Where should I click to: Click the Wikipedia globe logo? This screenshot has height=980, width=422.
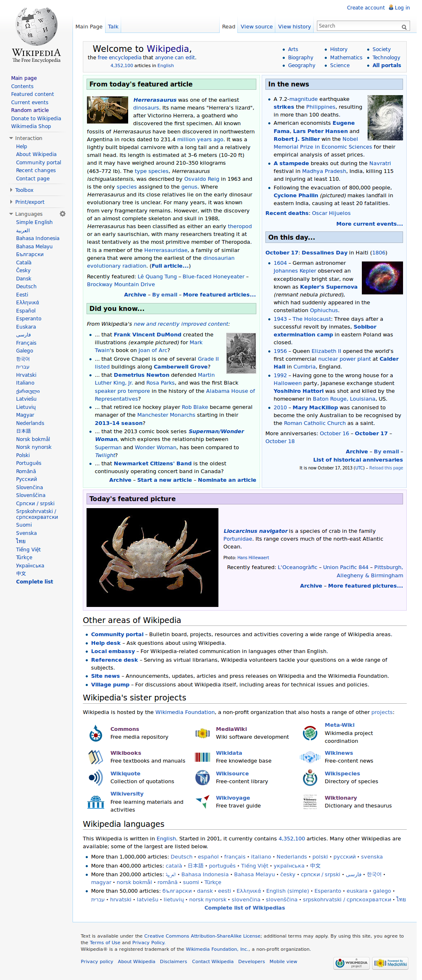click(x=36, y=35)
